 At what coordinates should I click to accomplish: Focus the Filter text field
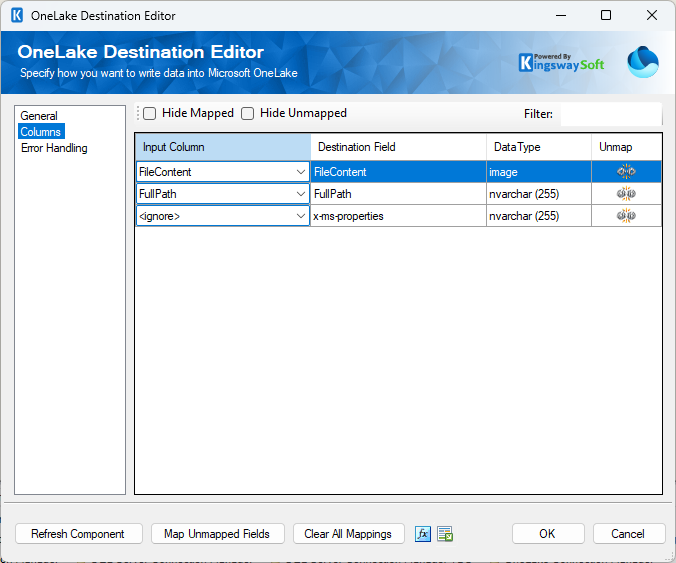pos(611,114)
